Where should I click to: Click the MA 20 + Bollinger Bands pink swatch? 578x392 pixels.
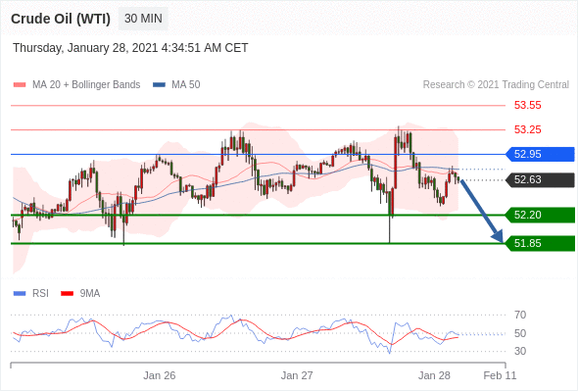click(x=20, y=85)
